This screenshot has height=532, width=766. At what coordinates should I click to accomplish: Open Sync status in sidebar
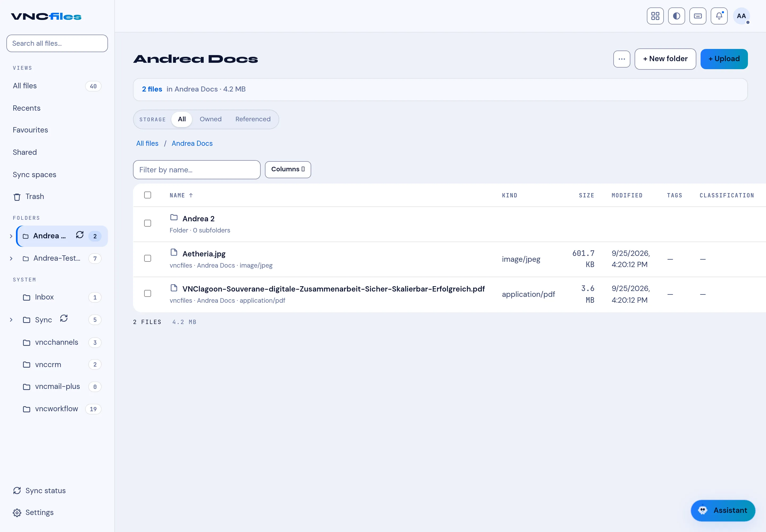click(39, 490)
